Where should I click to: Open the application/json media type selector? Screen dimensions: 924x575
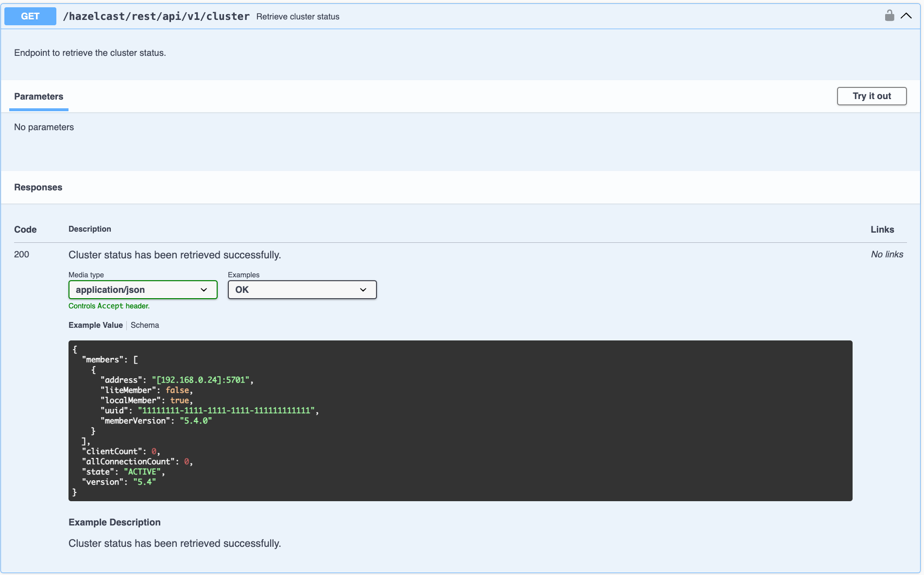(143, 289)
